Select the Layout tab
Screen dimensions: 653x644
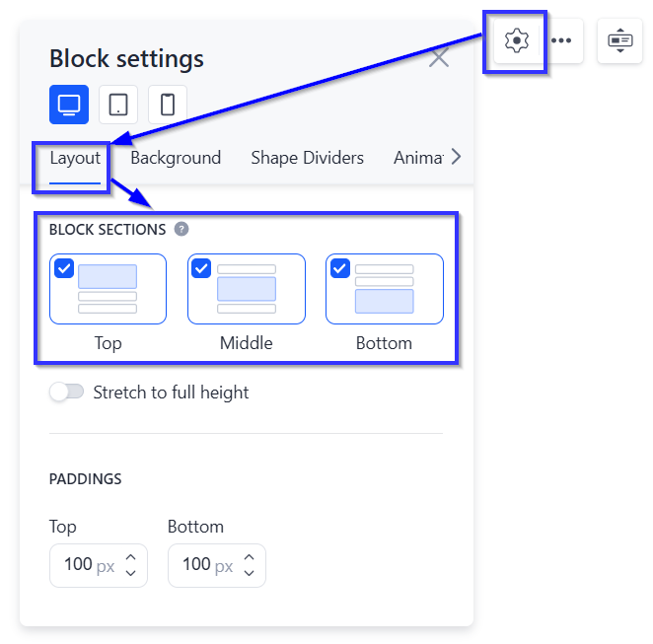pos(75,158)
